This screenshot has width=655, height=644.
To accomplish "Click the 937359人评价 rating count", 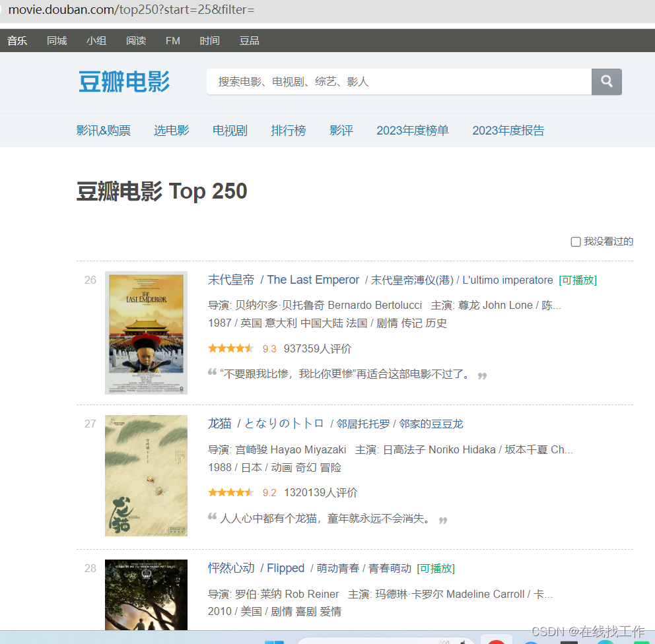I will click(x=318, y=348).
